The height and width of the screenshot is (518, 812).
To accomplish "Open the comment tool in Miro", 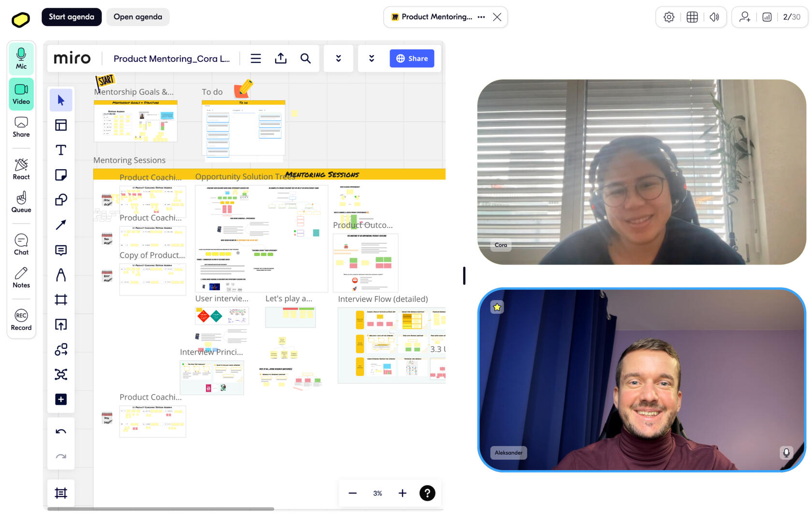I will coord(61,250).
